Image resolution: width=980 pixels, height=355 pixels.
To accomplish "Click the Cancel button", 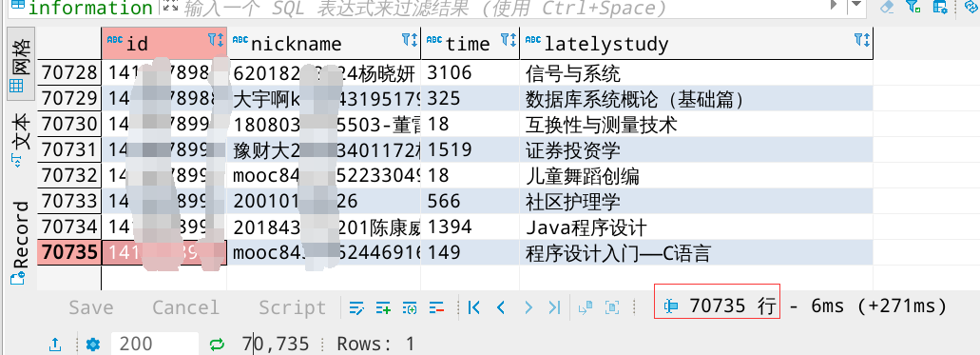I will point(185,307).
